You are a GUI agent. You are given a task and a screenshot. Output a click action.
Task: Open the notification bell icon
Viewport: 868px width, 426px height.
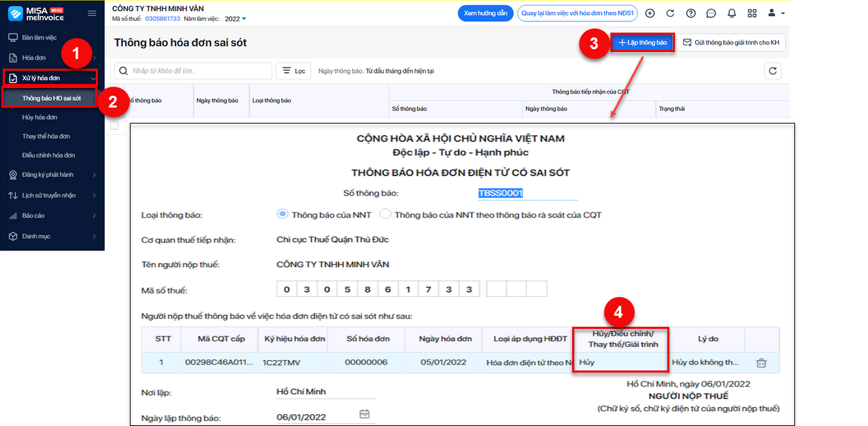732,13
